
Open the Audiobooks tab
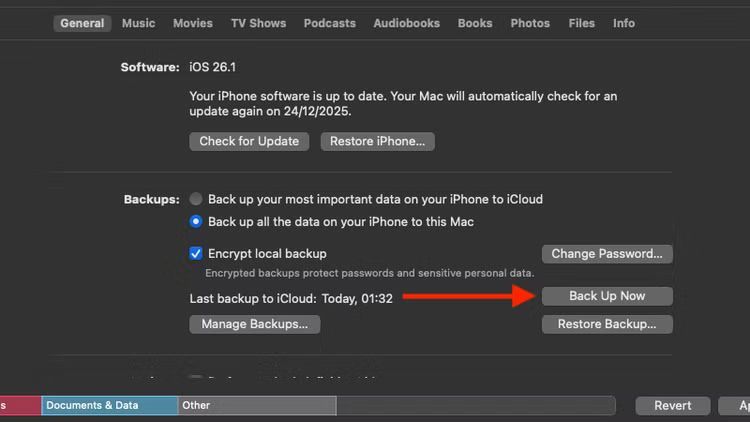point(406,23)
